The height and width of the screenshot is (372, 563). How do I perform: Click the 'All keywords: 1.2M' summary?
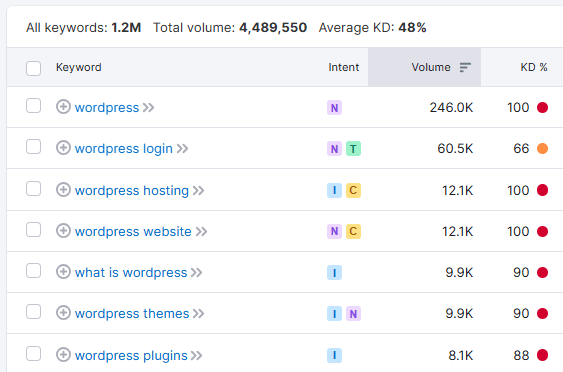click(83, 28)
